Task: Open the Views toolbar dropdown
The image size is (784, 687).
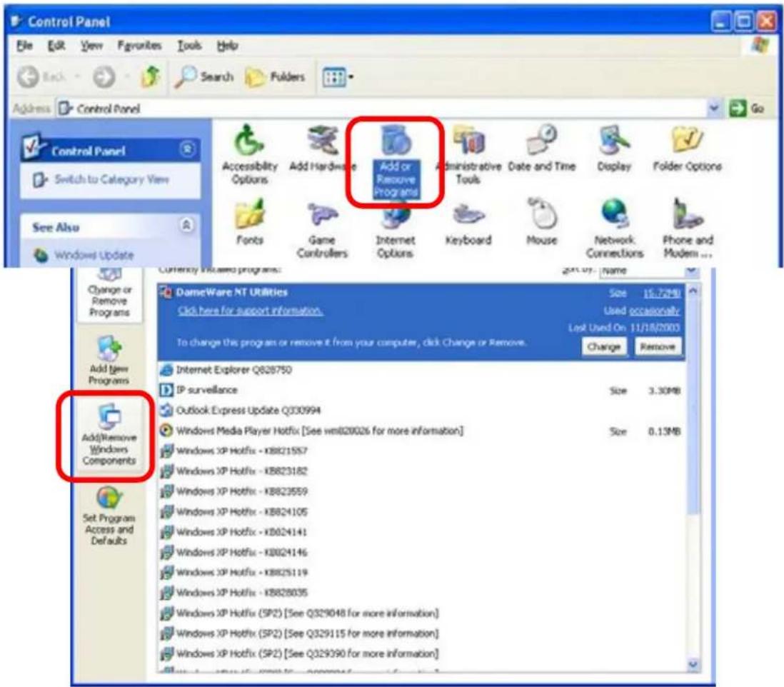Action: click(338, 77)
